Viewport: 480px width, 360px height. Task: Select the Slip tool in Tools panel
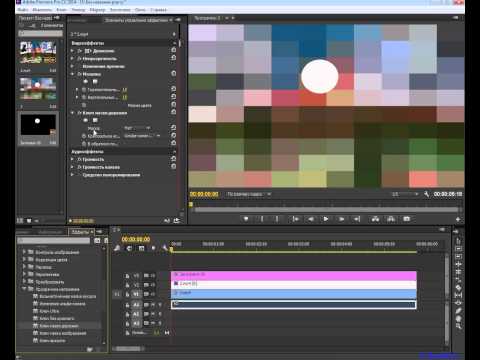point(458,295)
